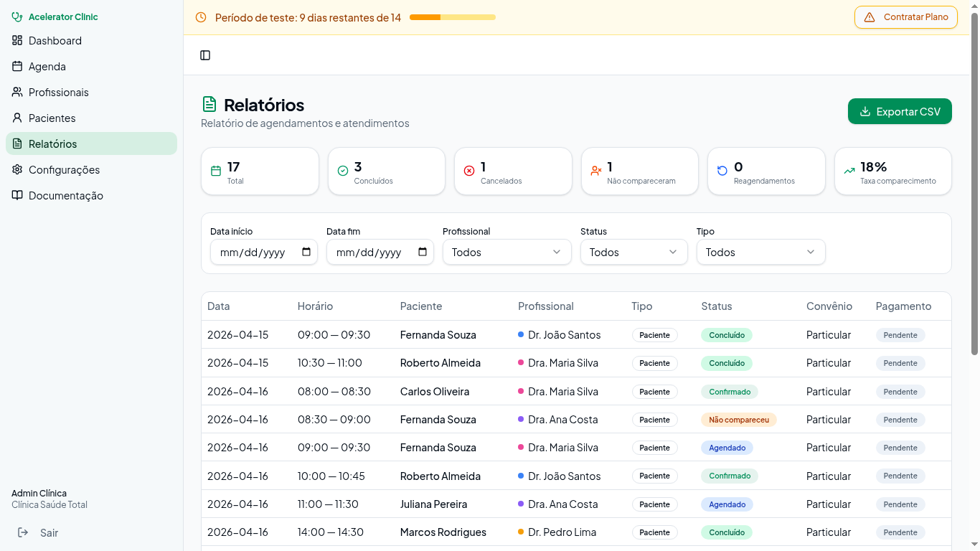
Task: Click the Acelerator Clinic stethoscope logo
Action: click(x=17, y=17)
